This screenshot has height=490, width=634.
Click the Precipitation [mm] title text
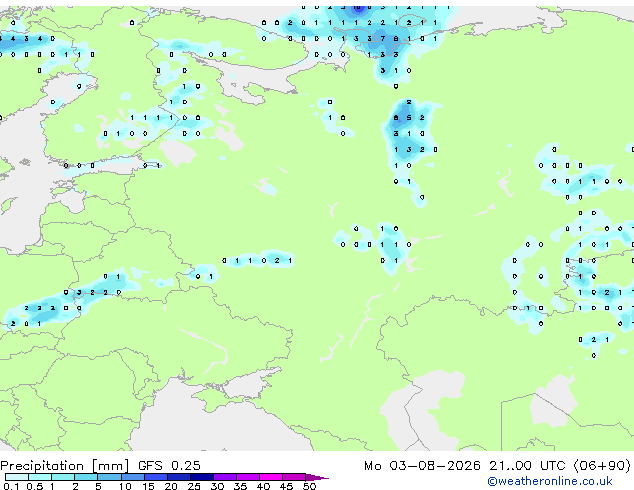[x=65, y=466]
